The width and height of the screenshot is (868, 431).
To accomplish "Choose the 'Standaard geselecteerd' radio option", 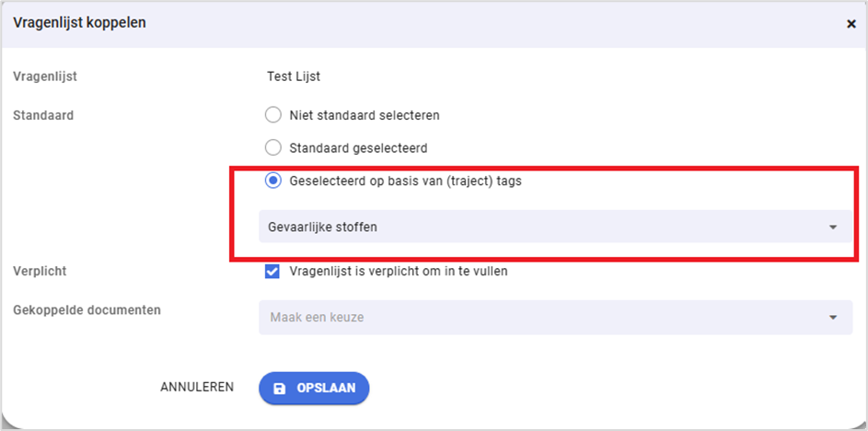I will point(272,147).
